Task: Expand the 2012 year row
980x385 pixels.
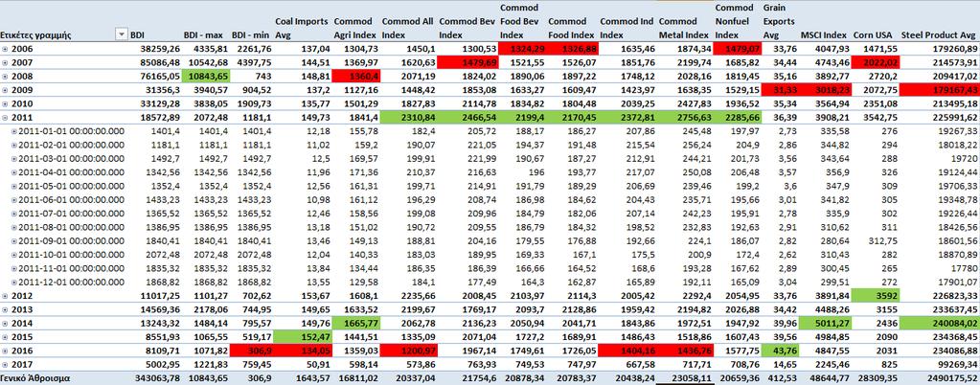Action: pyautogui.click(x=5, y=296)
